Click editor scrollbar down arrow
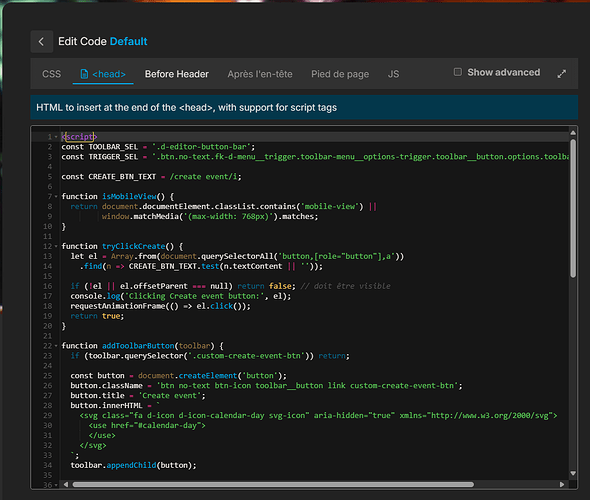590x500 pixels. tap(573, 473)
